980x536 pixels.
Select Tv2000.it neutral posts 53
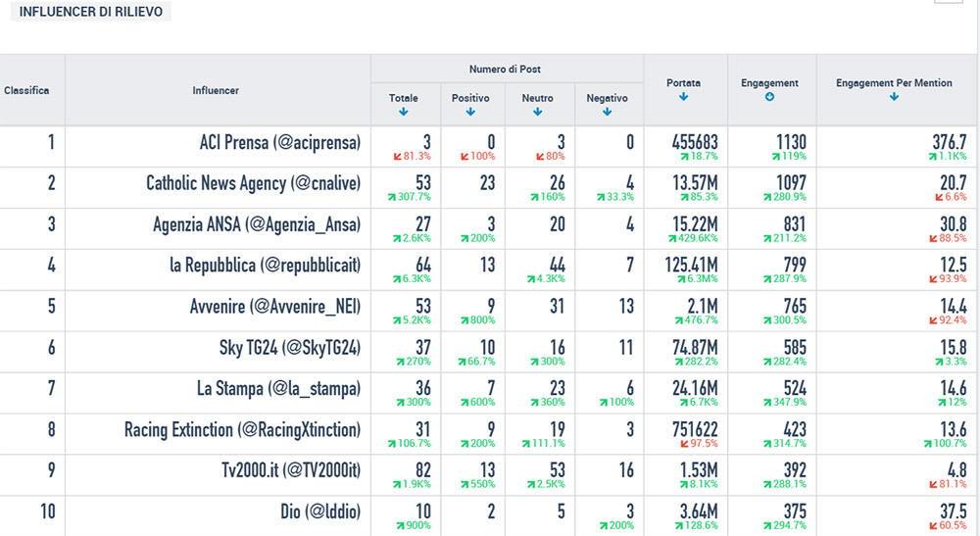tap(558, 470)
